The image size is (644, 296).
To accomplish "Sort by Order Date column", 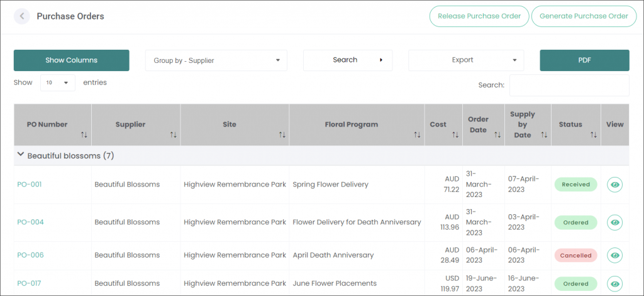I will pyautogui.click(x=497, y=135).
